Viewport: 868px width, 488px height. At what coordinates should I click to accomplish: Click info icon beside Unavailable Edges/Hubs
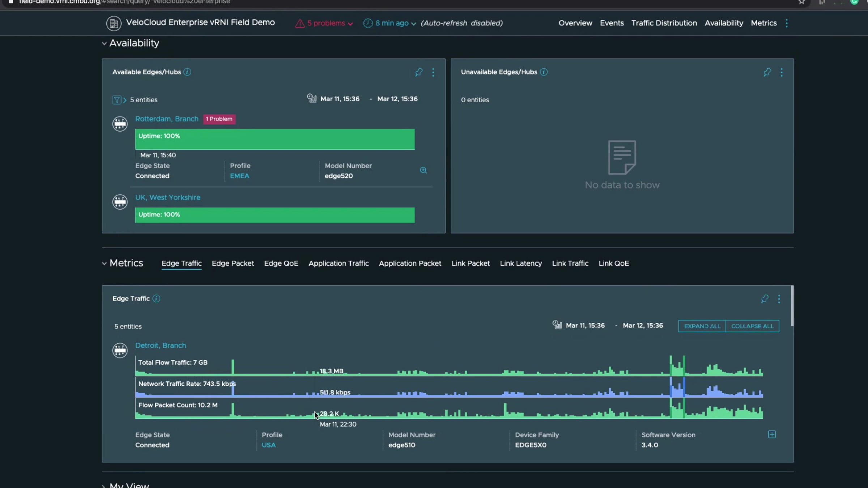544,72
